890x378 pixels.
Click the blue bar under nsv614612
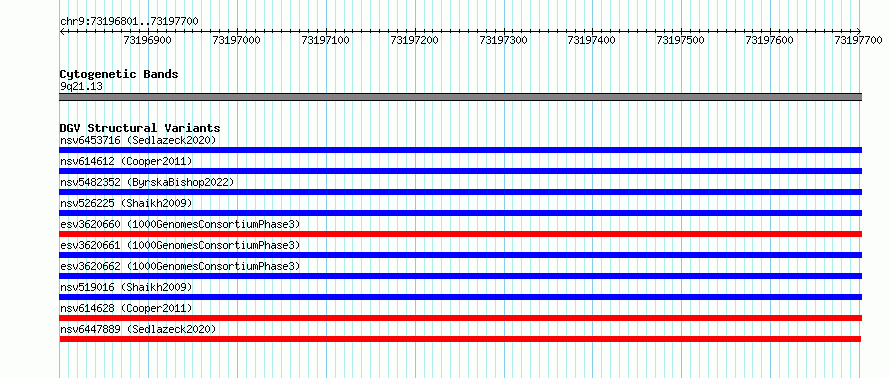click(461, 171)
